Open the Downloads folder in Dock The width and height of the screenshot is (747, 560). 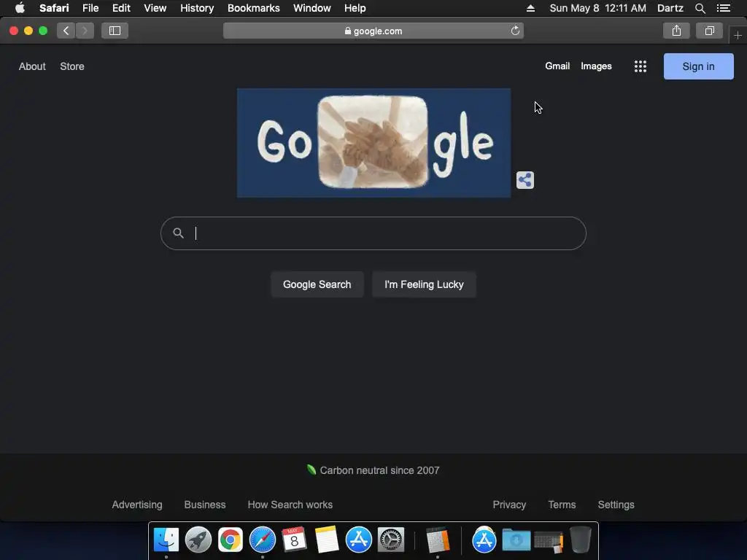516,540
